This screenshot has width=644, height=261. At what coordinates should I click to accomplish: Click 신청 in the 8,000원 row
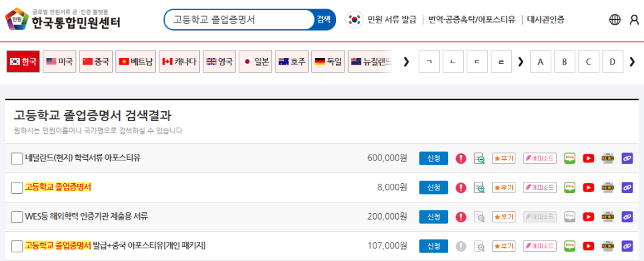click(434, 188)
